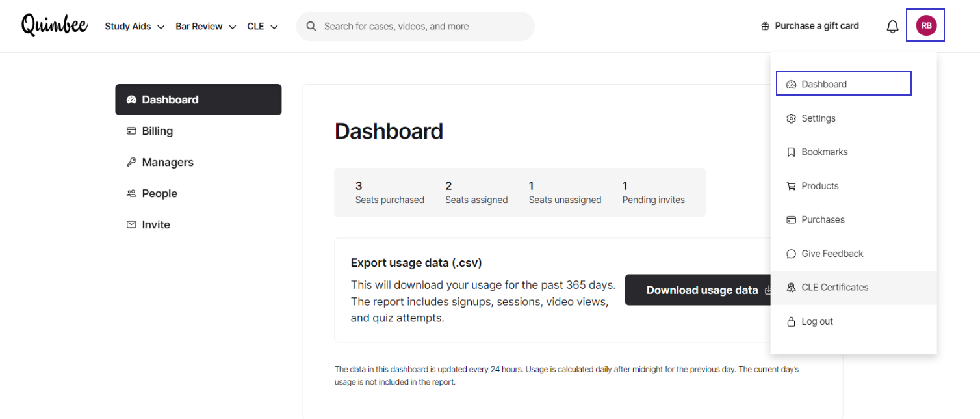Viewport: 980px width, 419px height.
Task: Click the Invite envelope icon
Action: click(131, 224)
